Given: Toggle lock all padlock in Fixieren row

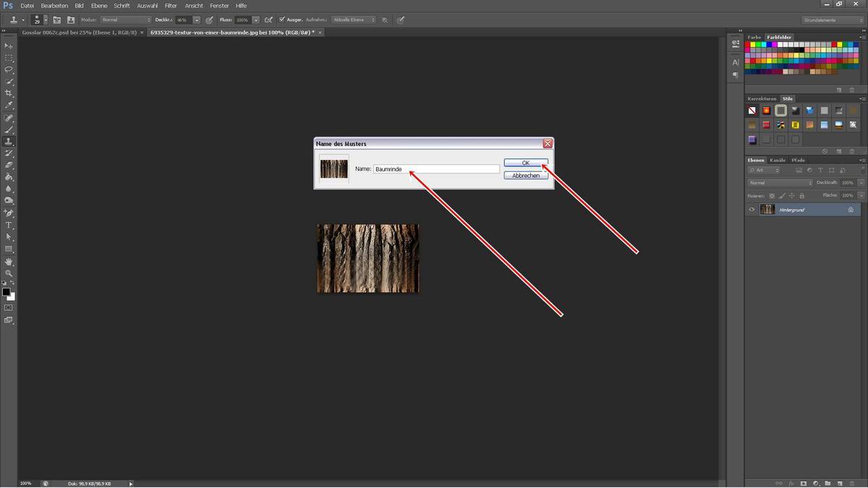Looking at the screenshot, I should [x=802, y=195].
